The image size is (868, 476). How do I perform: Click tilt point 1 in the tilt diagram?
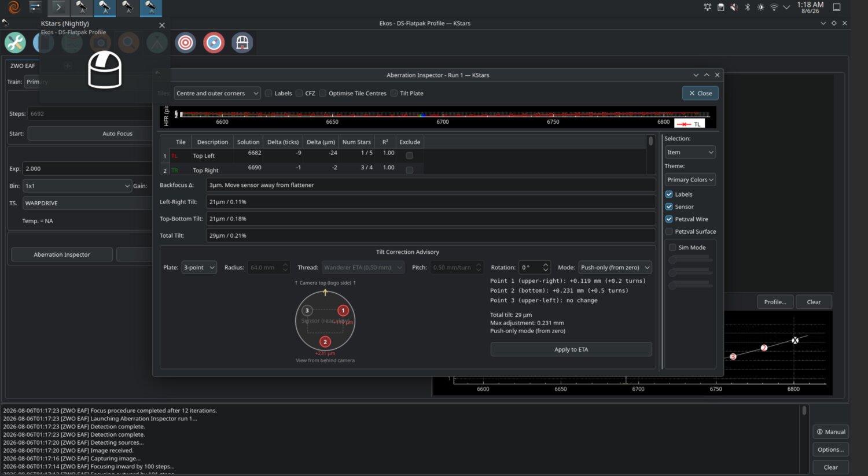pos(343,311)
